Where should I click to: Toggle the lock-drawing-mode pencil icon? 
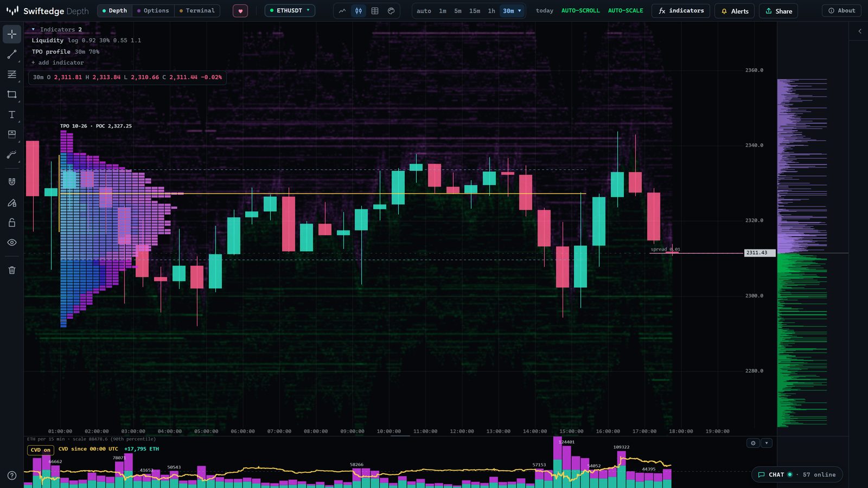pos(12,203)
